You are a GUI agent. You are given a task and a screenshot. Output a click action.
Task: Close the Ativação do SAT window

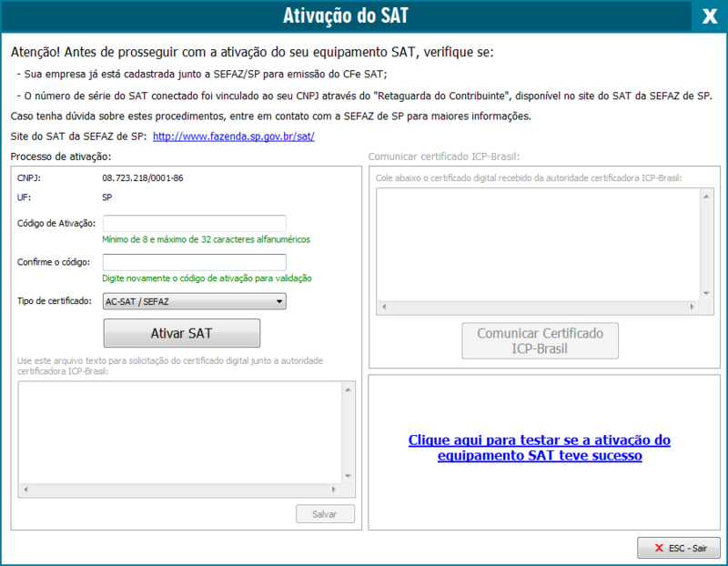click(709, 15)
